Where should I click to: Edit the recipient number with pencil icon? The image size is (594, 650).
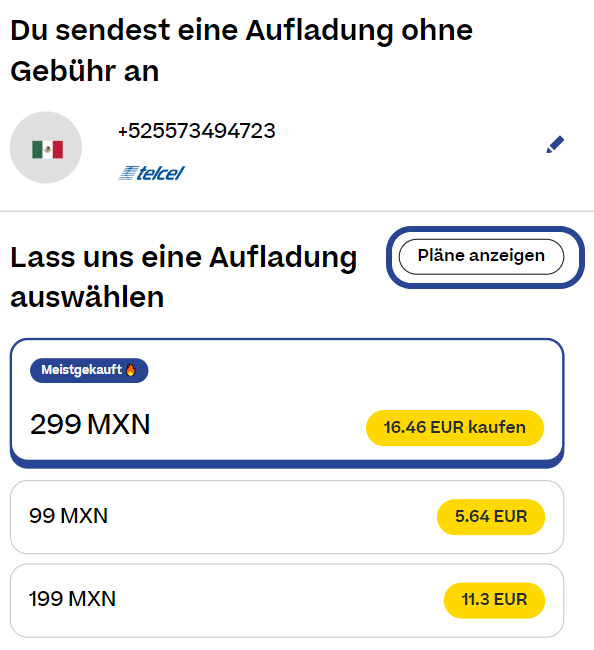coord(555,144)
